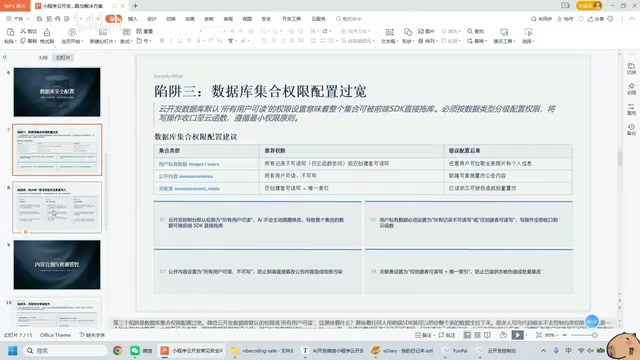Start slideshow from current slide icon
640x360 pixels.
pos(72,32)
